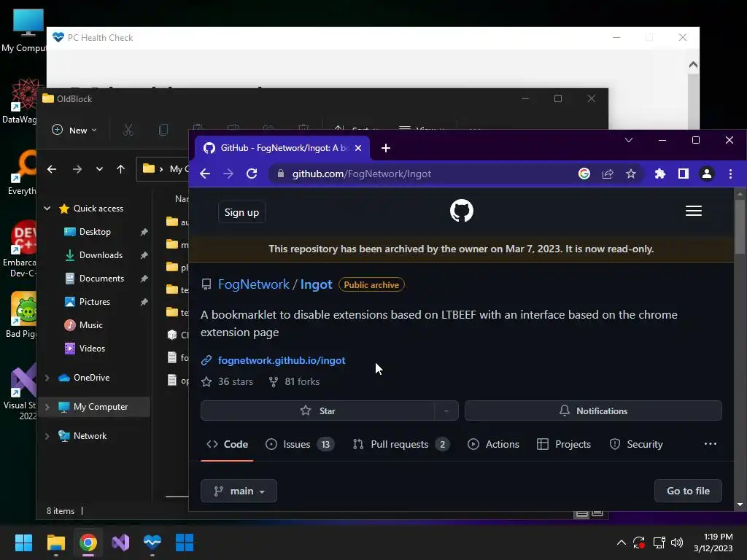Show more repository tabs via ellipsis
The image size is (747, 560).
[711, 444]
